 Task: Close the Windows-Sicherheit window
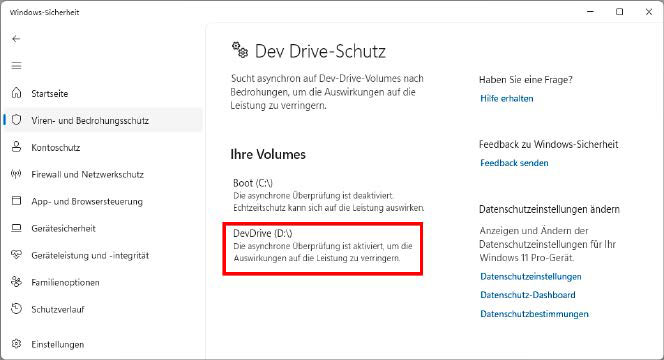[x=649, y=12]
